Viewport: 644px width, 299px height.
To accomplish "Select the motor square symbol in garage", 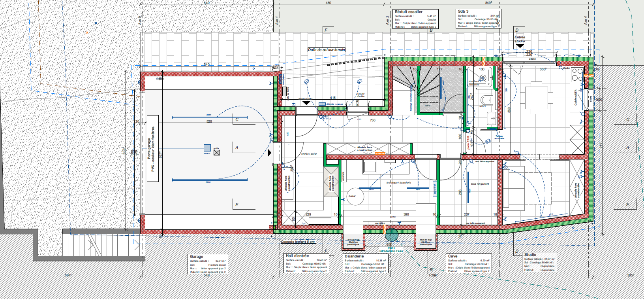I will [x=207, y=148].
